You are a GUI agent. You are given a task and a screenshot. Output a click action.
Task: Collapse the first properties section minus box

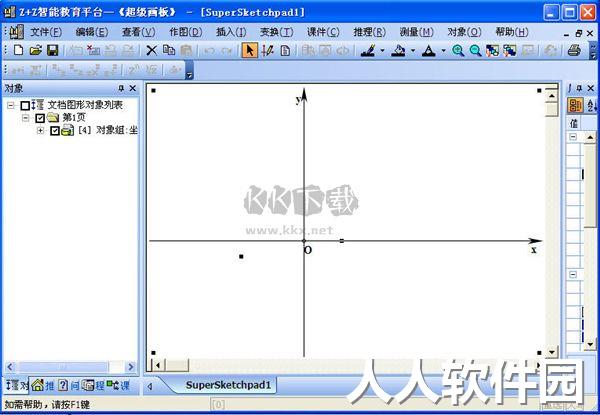(x=573, y=136)
